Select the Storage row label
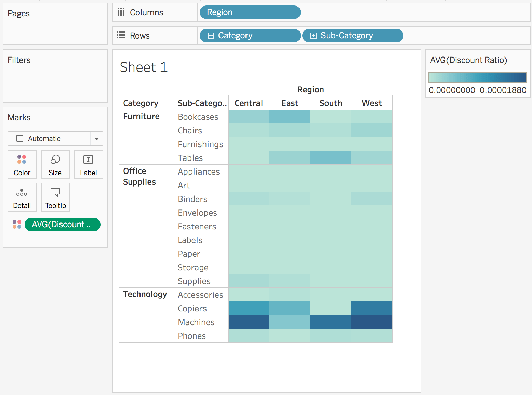The height and width of the screenshot is (395, 532). coord(193,267)
